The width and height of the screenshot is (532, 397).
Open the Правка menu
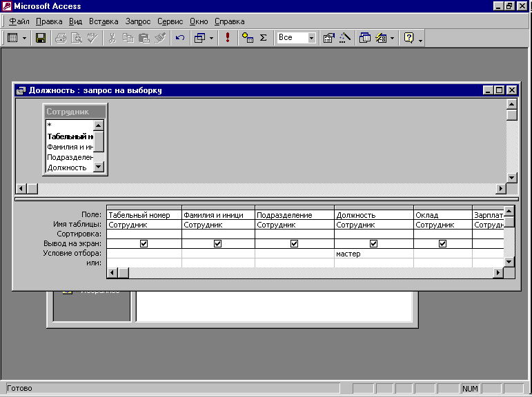point(49,21)
